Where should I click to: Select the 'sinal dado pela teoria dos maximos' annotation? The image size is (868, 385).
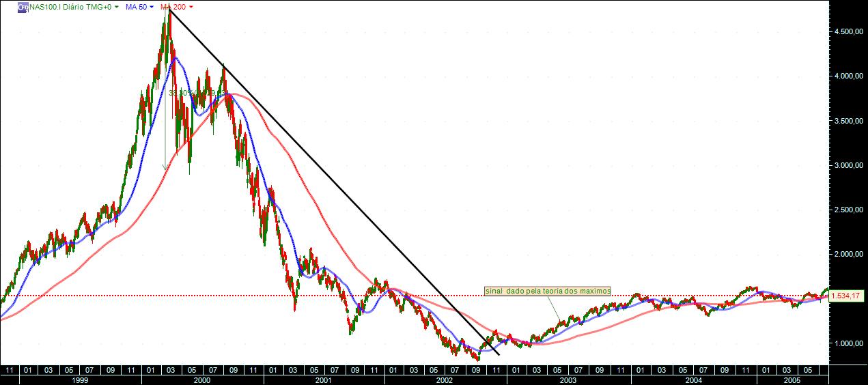(x=547, y=291)
